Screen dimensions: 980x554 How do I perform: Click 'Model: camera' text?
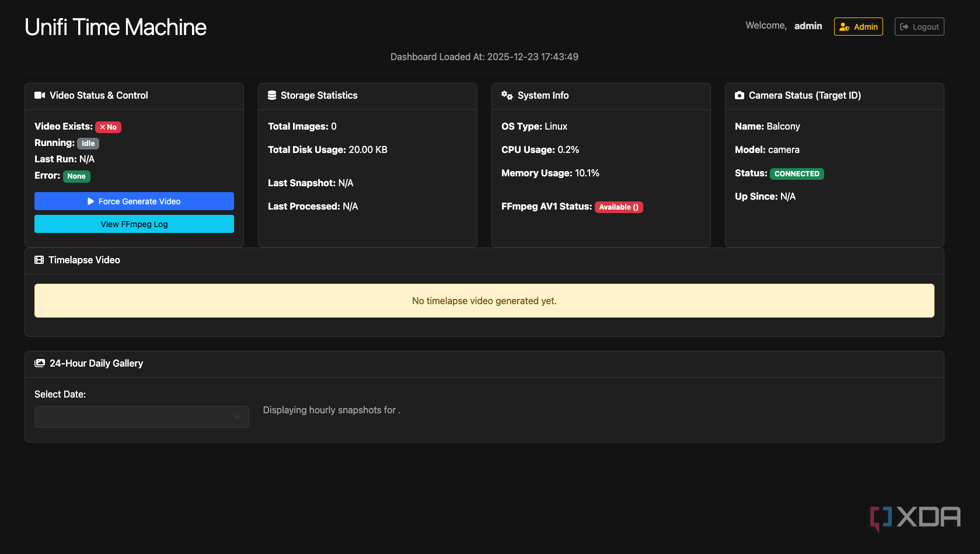(x=767, y=150)
